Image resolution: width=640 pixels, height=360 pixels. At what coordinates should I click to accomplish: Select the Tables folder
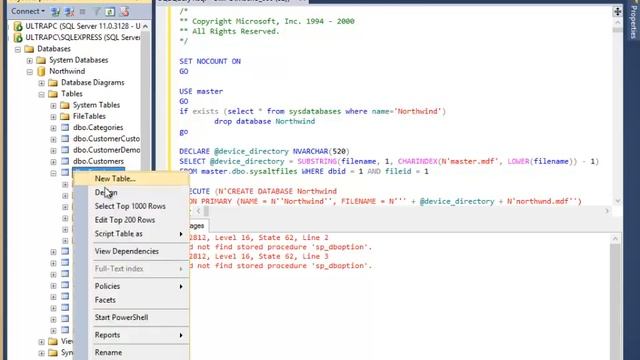[72, 94]
